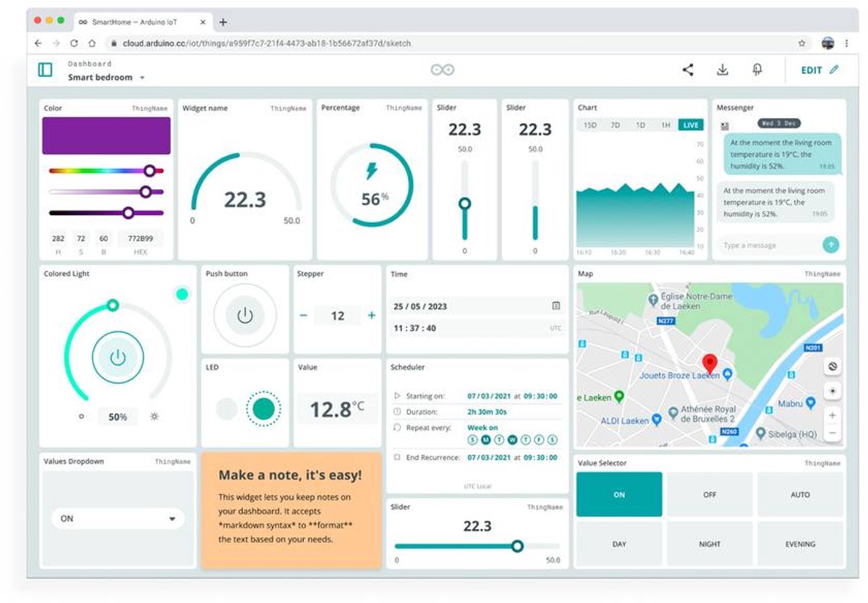Send message with the arrow button

(831, 245)
